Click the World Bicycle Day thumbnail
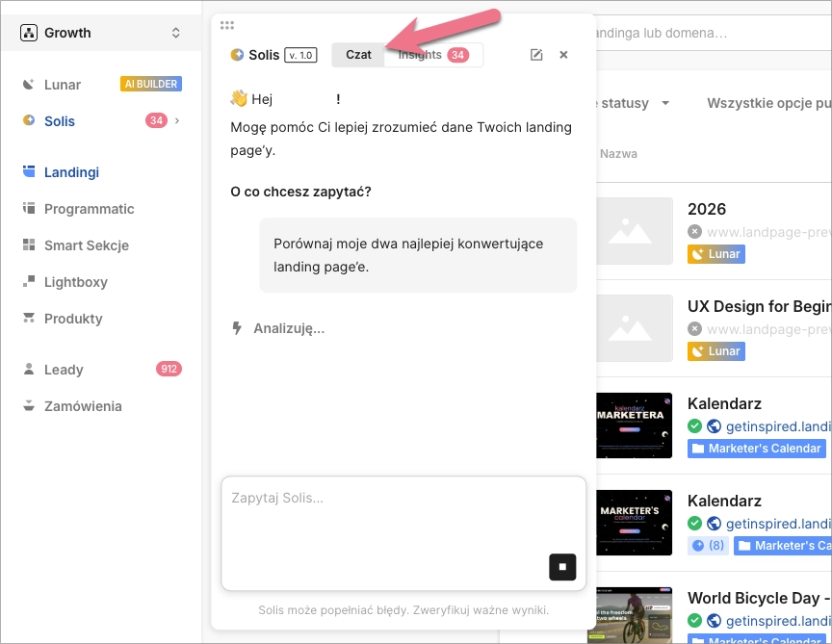This screenshot has width=832, height=644. point(631,615)
